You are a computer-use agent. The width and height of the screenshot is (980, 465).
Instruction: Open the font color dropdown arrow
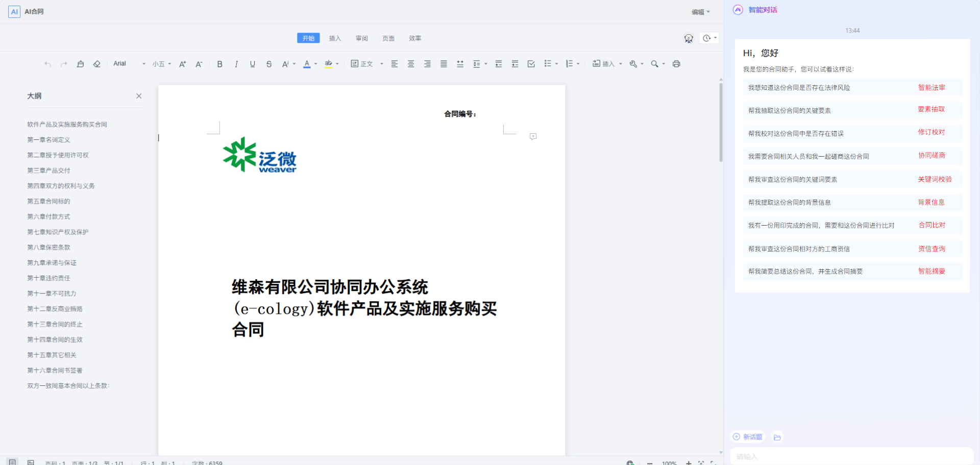coord(316,64)
